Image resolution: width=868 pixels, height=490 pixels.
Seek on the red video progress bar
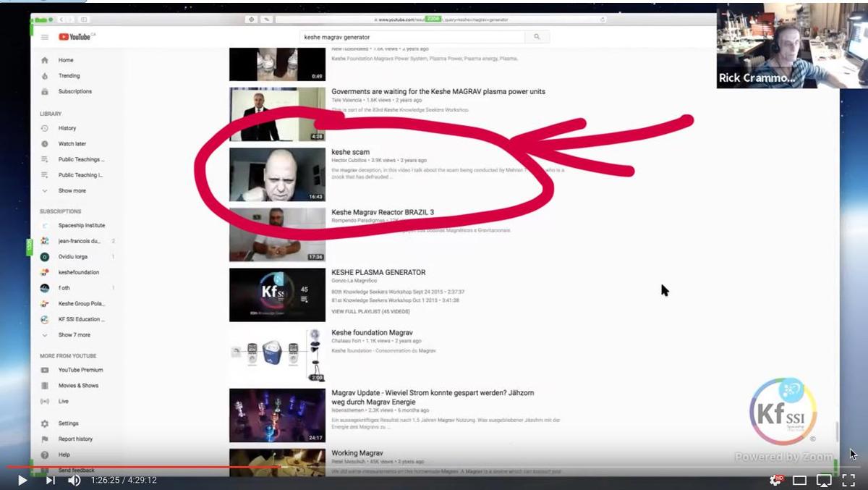(434, 467)
